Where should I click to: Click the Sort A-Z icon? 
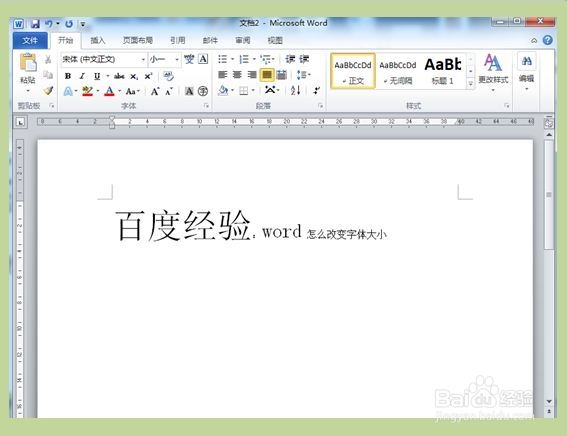(295, 90)
